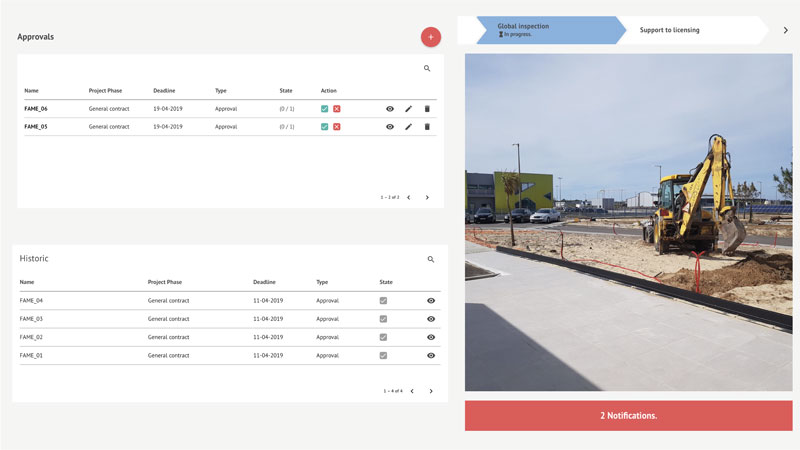Click the construction site photo
Viewport: 800px width, 450px height.
click(628, 222)
